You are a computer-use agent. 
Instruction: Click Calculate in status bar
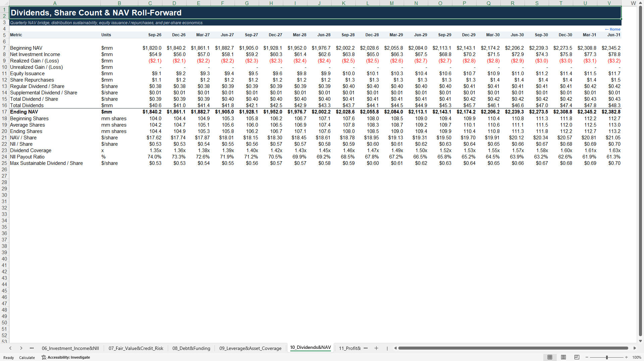[x=27, y=357]
